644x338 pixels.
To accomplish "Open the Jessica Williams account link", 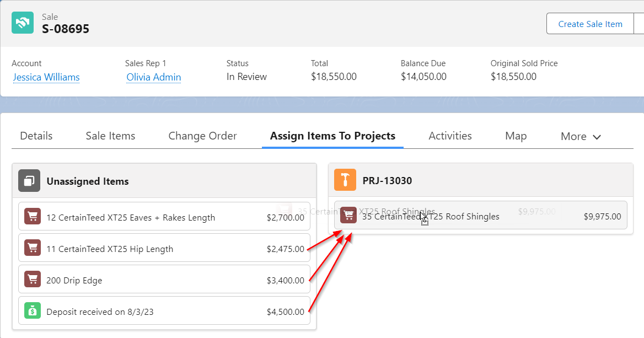I will click(46, 77).
